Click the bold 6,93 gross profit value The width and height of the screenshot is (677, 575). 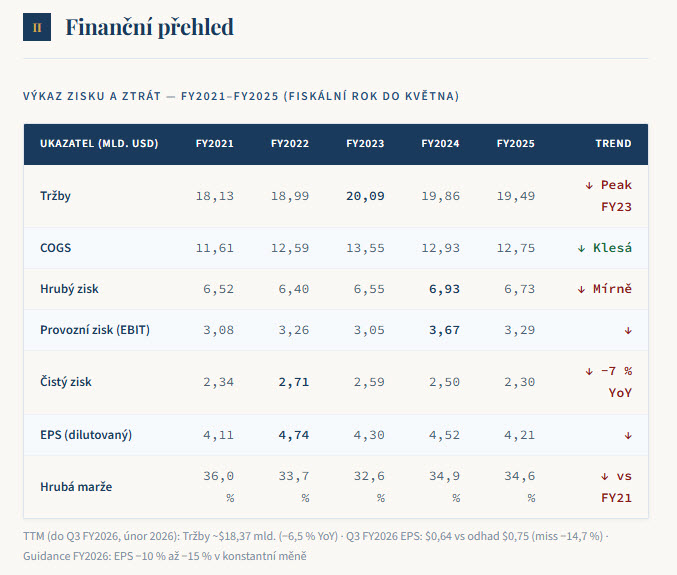tap(444, 289)
